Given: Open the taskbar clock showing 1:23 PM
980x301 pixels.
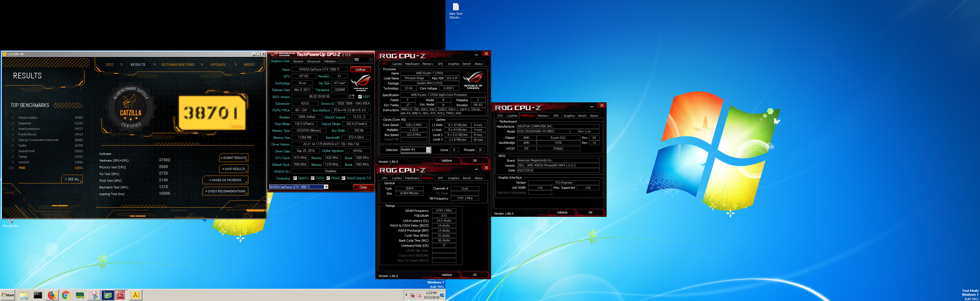Looking at the screenshot, I should coord(431,295).
